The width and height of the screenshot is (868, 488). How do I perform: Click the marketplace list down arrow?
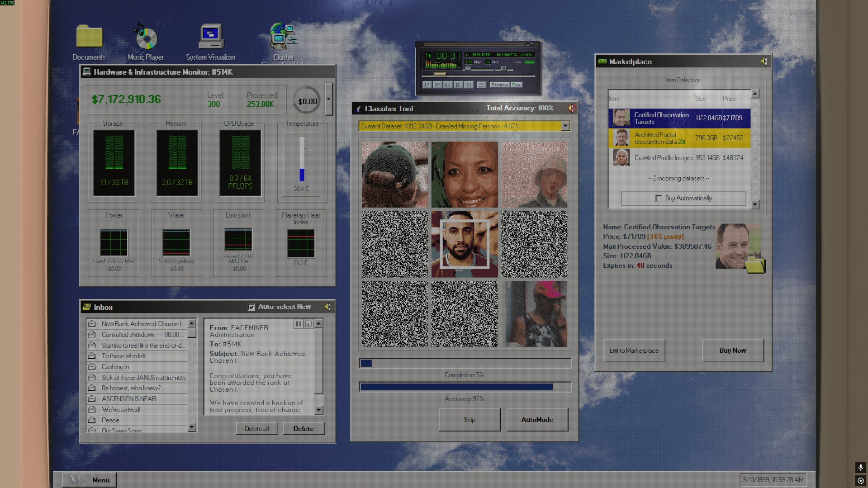[755, 204]
